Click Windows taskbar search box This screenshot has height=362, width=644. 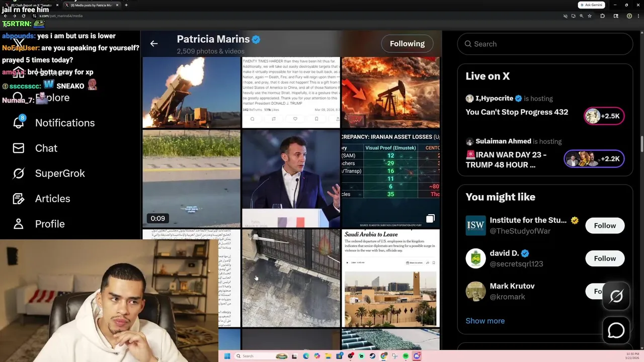click(x=261, y=356)
